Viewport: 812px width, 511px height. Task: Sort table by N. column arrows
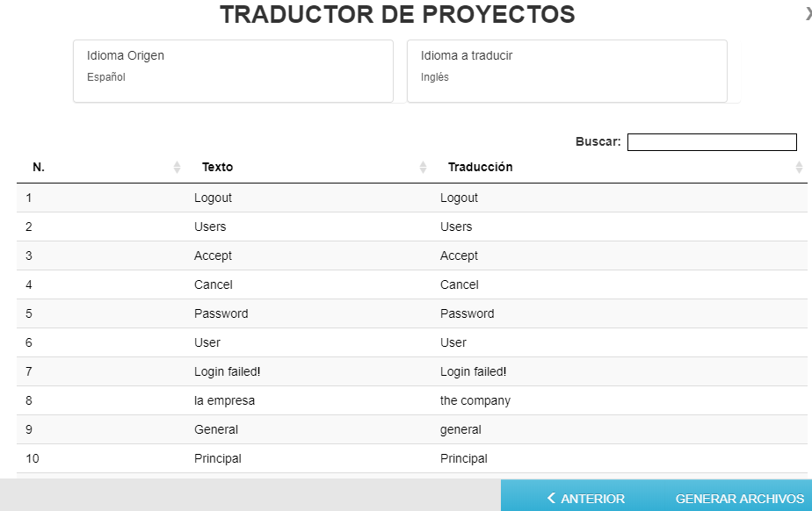(177, 167)
